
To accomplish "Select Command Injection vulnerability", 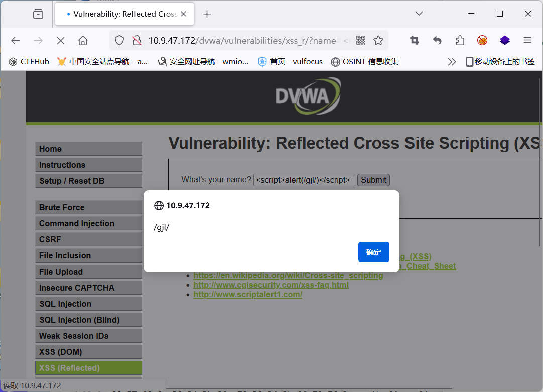I will coord(89,223).
